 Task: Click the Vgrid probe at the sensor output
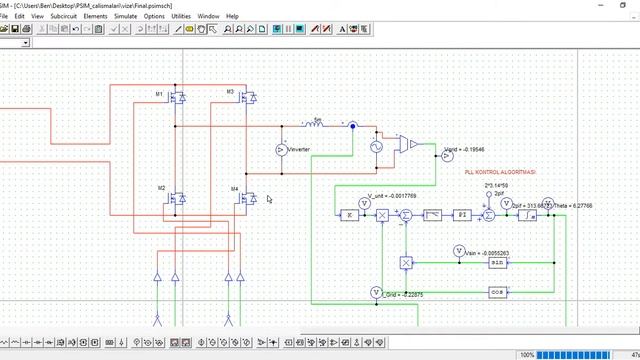coord(447,156)
